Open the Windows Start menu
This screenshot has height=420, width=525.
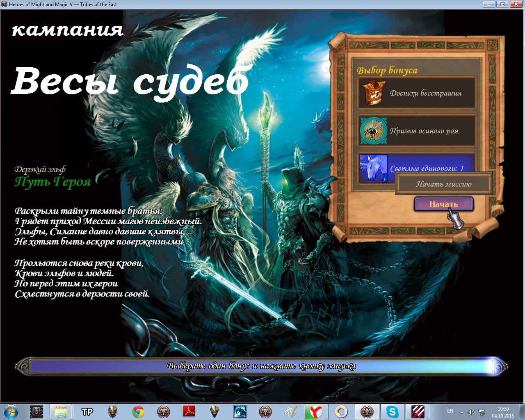pos(11,411)
